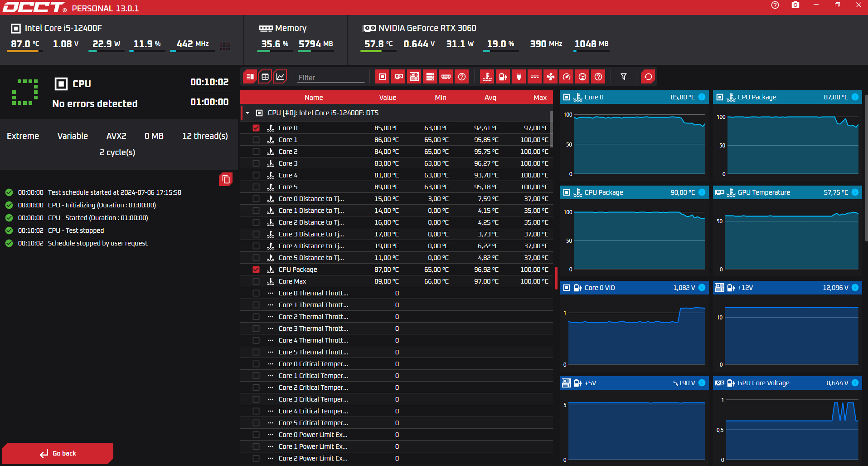Uncheck the CPU Package checkbox
This screenshot has height=466, width=868.
pyautogui.click(x=256, y=270)
